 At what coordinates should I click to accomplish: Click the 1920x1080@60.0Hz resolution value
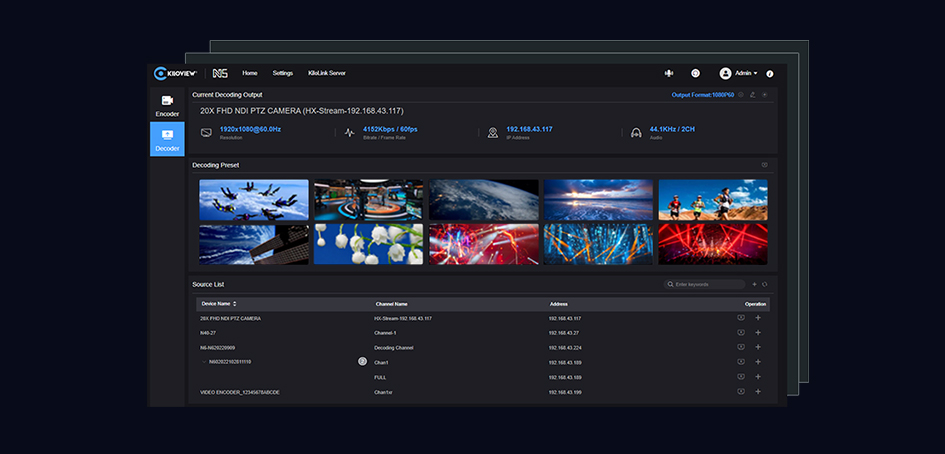click(x=250, y=129)
